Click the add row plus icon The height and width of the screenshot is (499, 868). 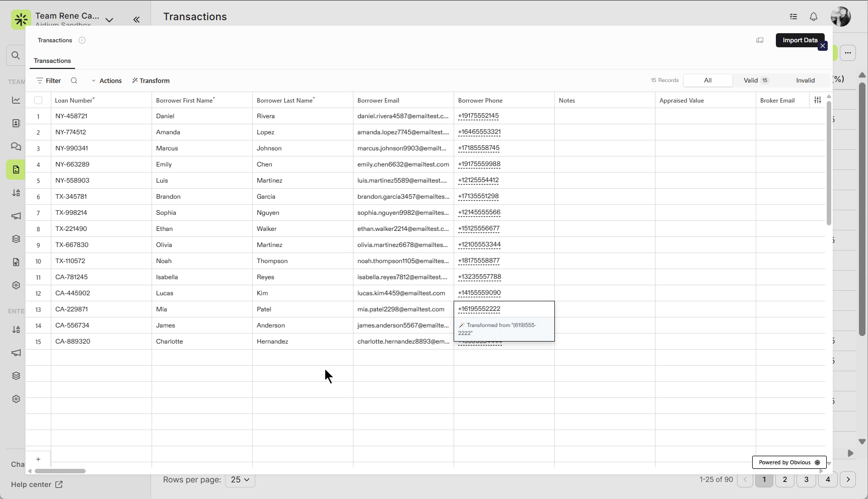pos(38,459)
